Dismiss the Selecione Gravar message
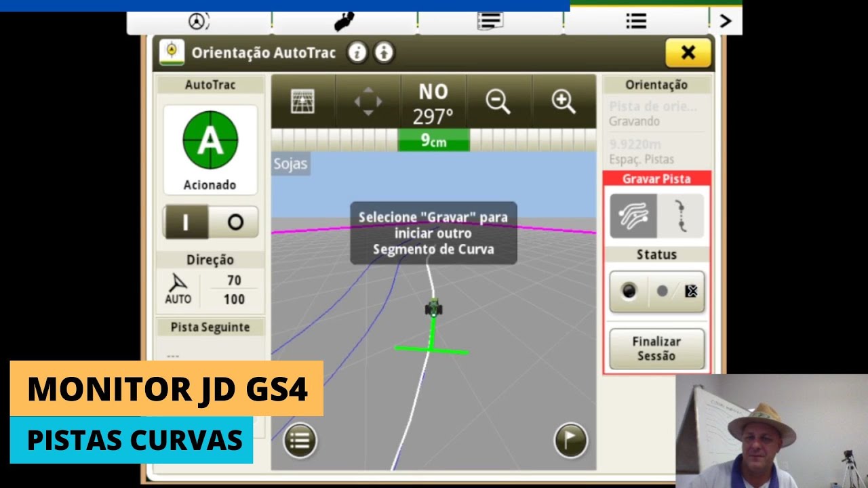This screenshot has width=868, height=488. click(433, 233)
